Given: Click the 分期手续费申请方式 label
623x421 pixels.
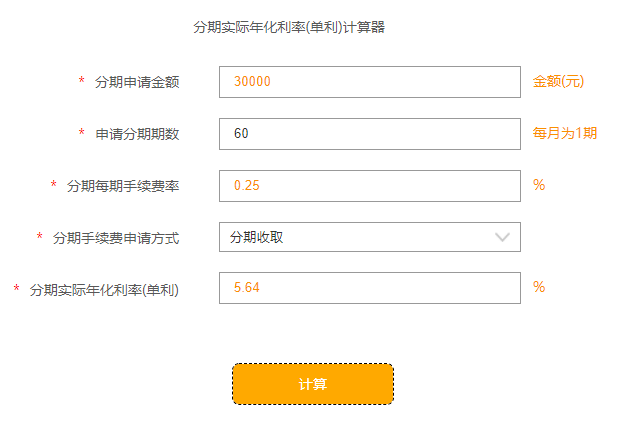Looking at the screenshot, I should pyautogui.click(x=116, y=238).
